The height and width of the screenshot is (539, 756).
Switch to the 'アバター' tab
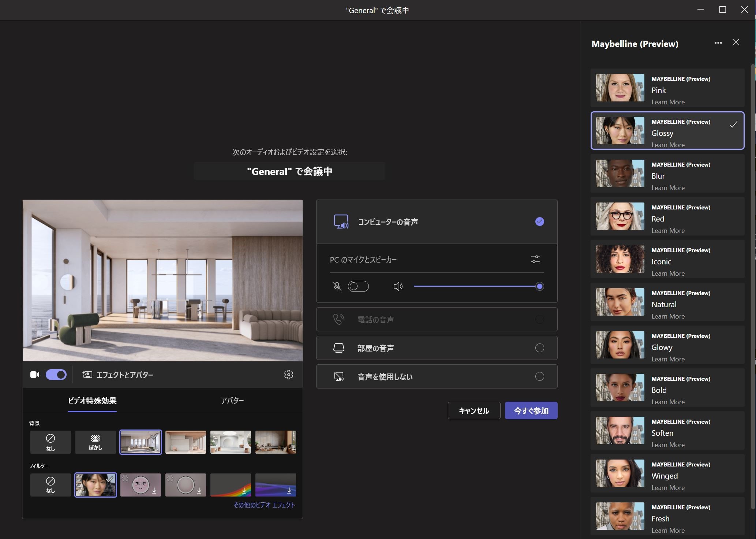pyautogui.click(x=232, y=401)
